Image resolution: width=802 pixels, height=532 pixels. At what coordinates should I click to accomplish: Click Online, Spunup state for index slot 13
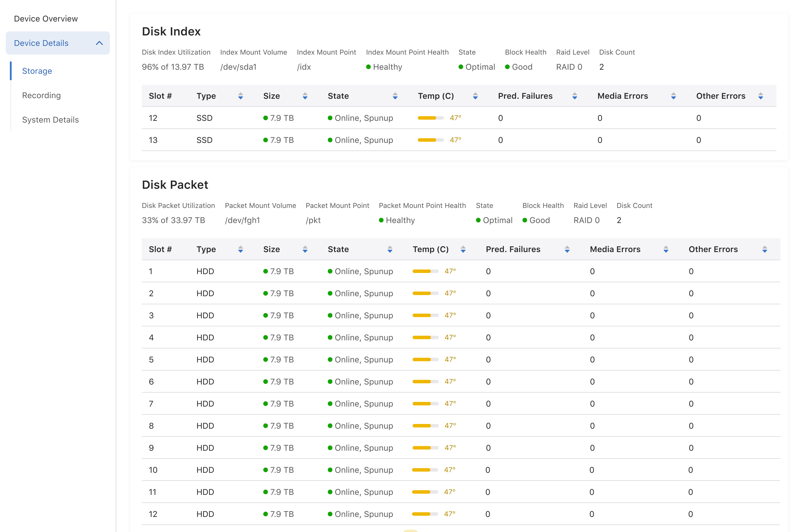(x=360, y=140)
